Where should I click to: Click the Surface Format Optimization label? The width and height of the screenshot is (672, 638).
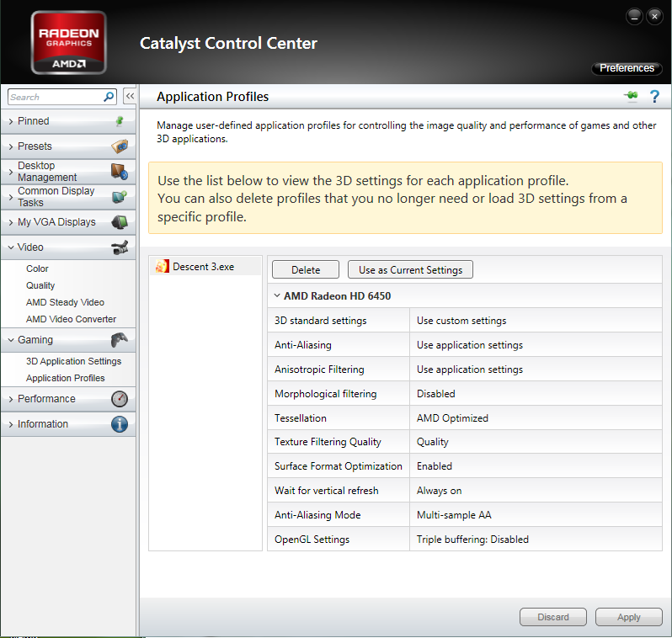pos(339,466)
